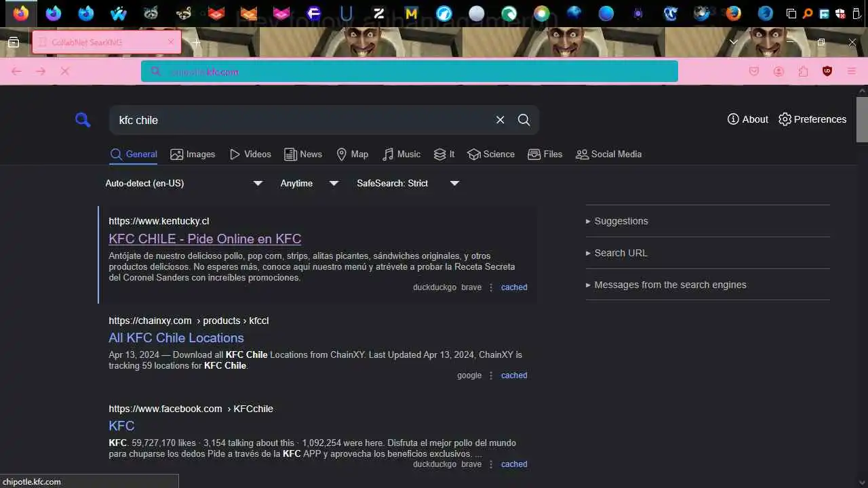Click the SearXNG magnifier logo beside search box

(x=83, y=121)
